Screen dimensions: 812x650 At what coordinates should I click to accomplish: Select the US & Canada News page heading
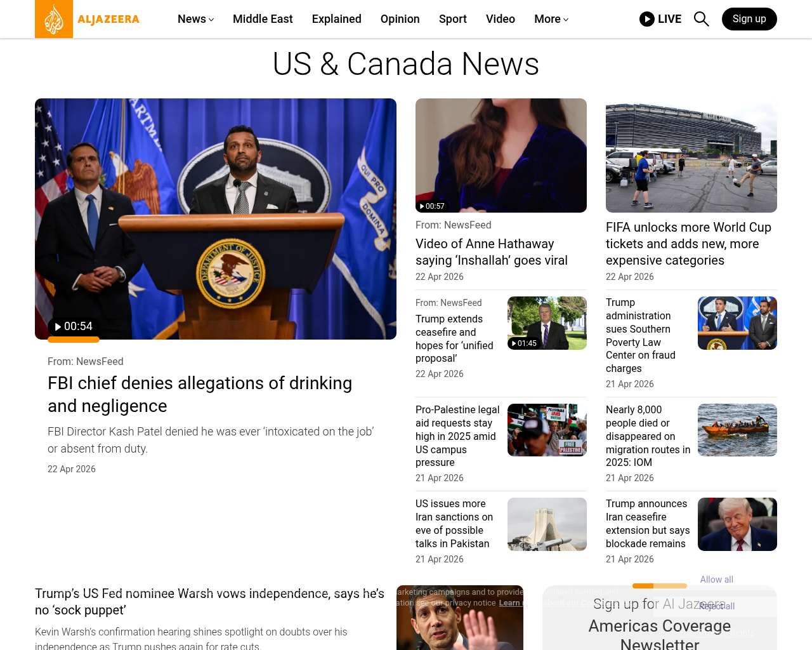tap(406, 64)
